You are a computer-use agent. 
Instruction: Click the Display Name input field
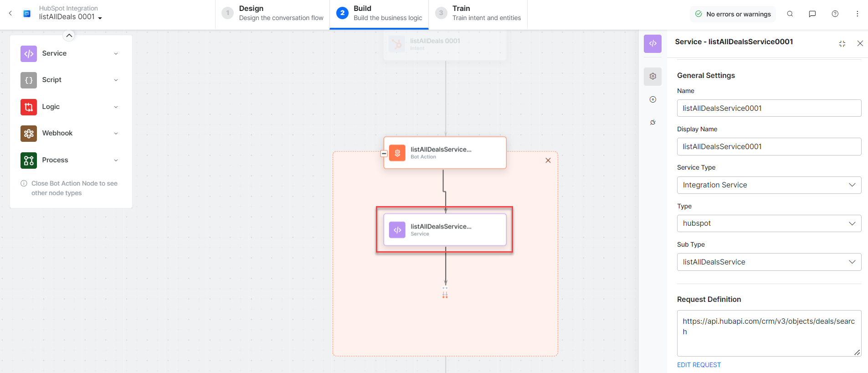click(x=769, y=147)
